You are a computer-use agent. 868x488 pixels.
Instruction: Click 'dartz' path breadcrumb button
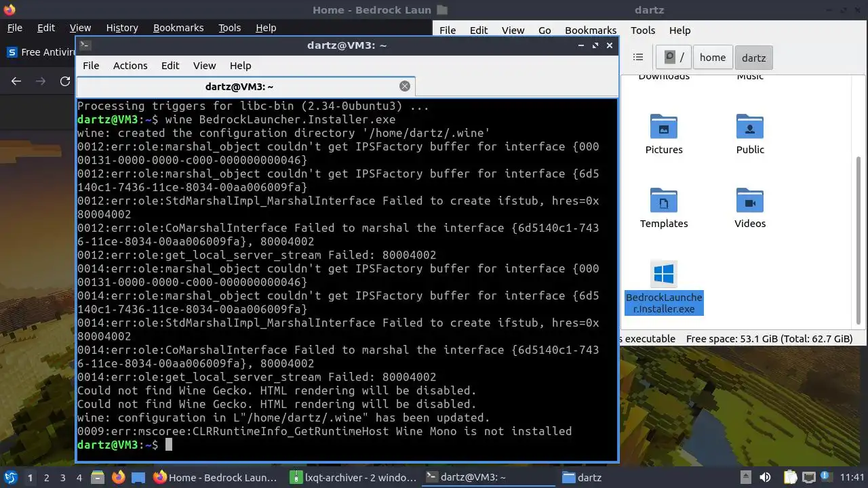753,58
